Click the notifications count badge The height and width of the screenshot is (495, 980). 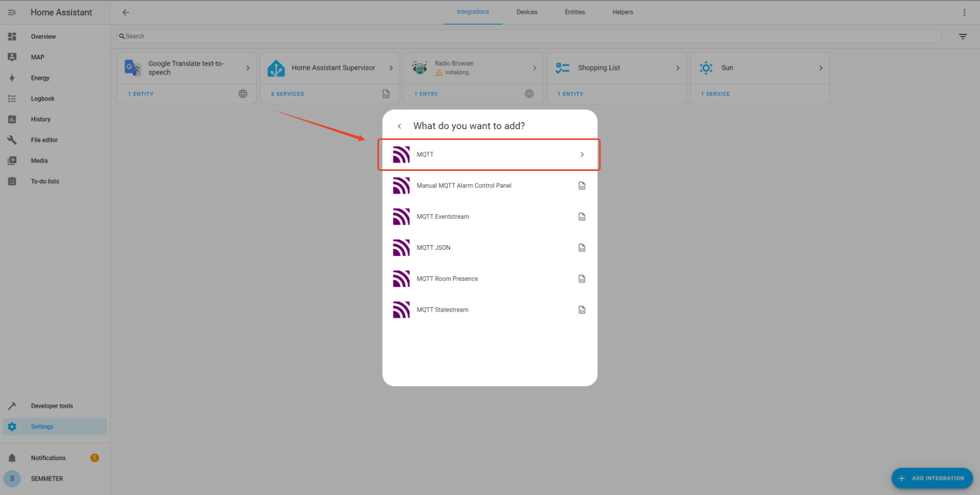coord(94,458)
